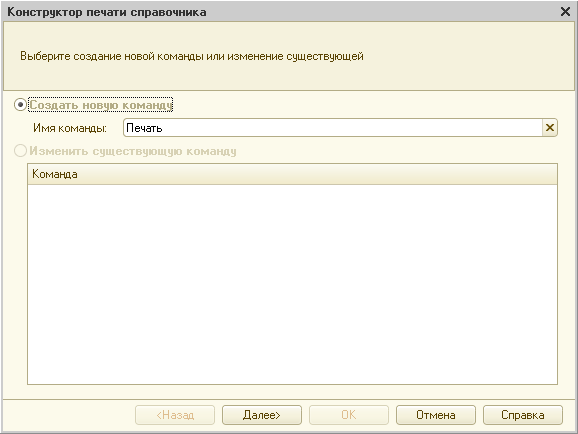
Task: Click into the 'Имя команды' input field
Action: [332, 128]
